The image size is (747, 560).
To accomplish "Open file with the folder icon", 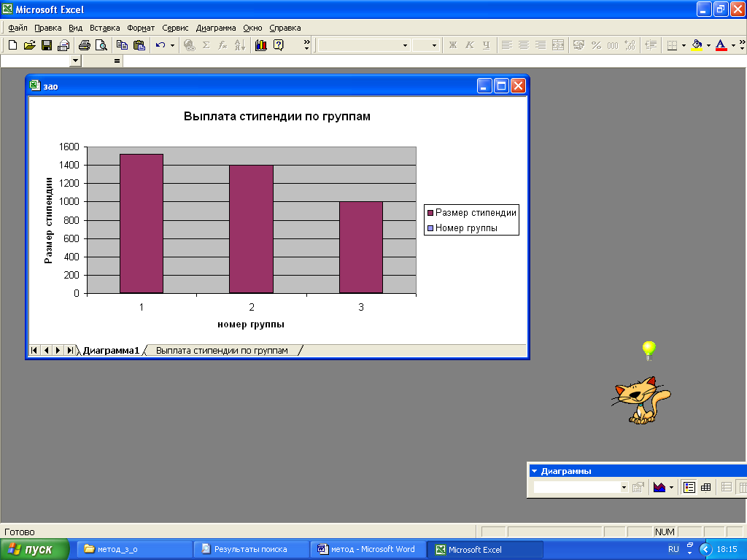I will [x=29, y=45].
